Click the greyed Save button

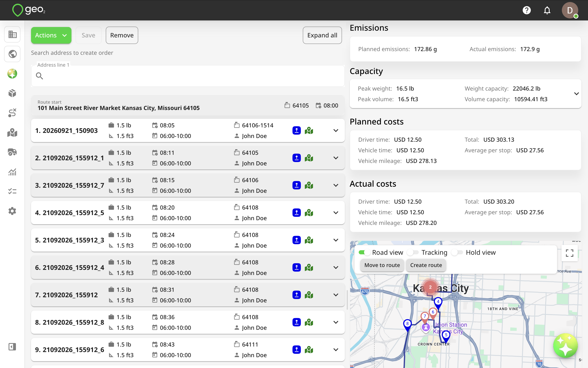tap(88, 35)
